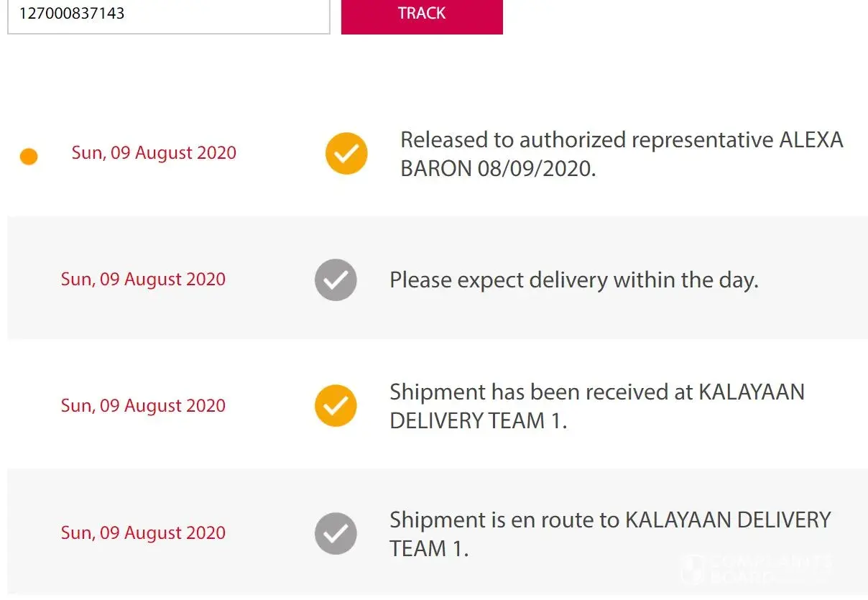Click the gray checkmark beside en route status
Viewport: 868px width, 600px height.
tap(336, 533)
